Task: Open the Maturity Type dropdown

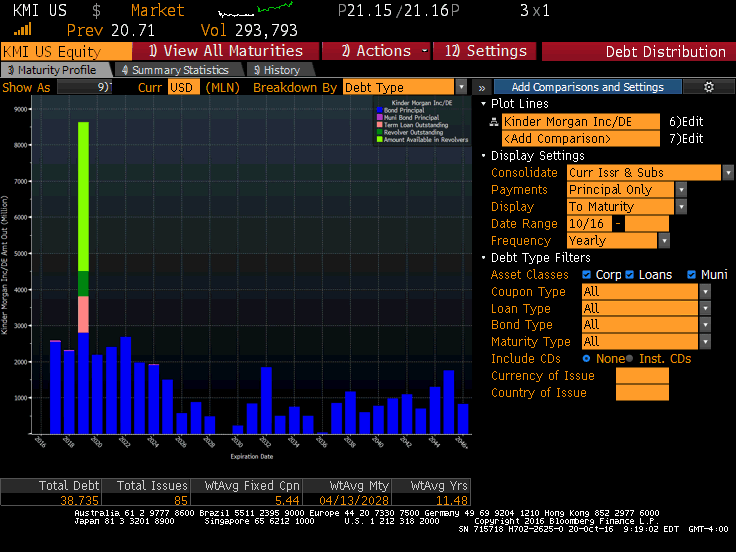Action: coord(705,342)
